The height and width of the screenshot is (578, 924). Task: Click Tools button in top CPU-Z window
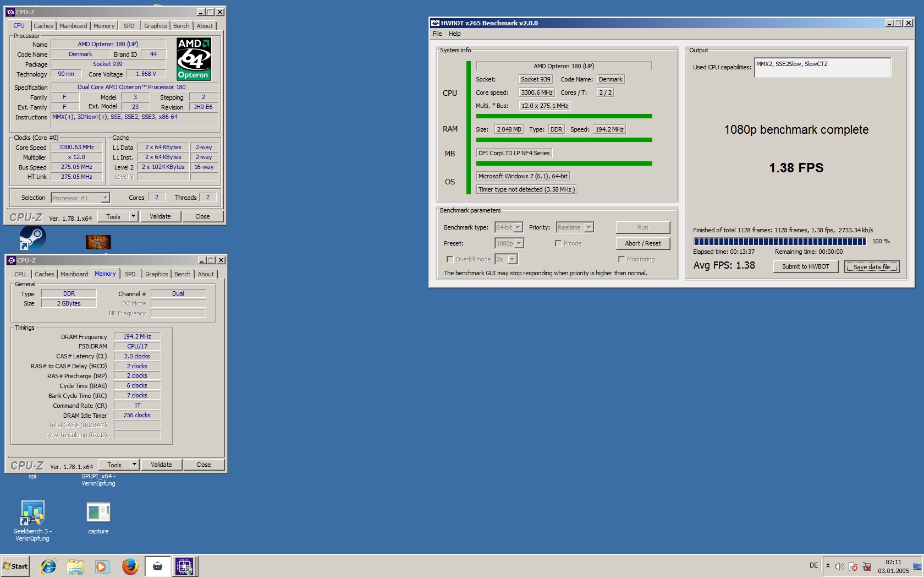pyautogui.click(x=113, y=216)
